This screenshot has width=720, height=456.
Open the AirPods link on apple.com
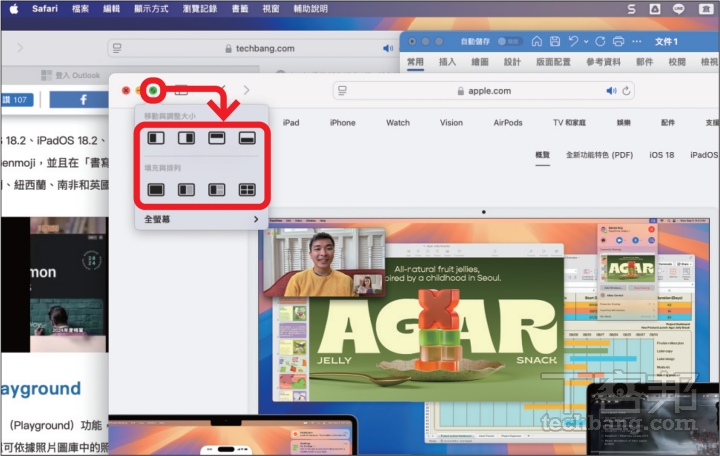[508, 123]
